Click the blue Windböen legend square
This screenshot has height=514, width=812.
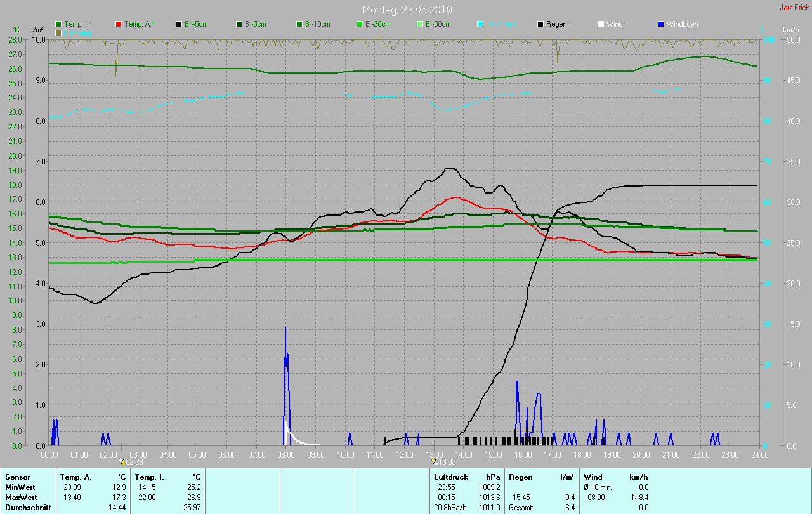[x=660, y=24]
